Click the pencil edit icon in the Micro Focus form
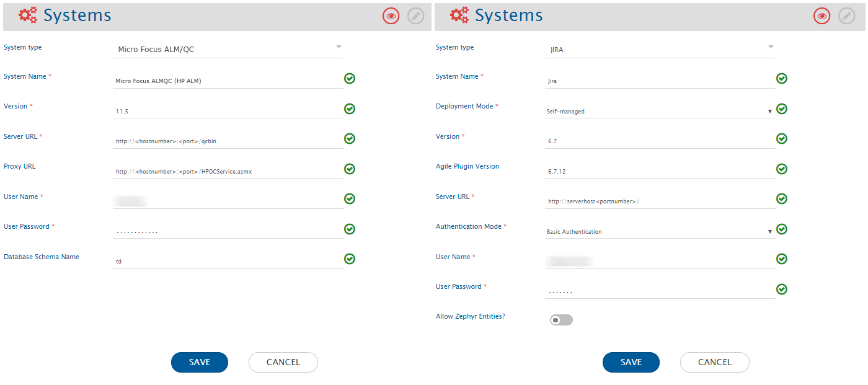Screen dimensions: 868x385 tap(416, 17)
